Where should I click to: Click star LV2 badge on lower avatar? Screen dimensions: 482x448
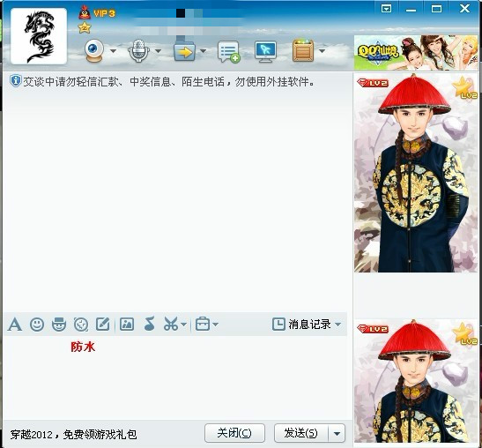tap(464, 334)
